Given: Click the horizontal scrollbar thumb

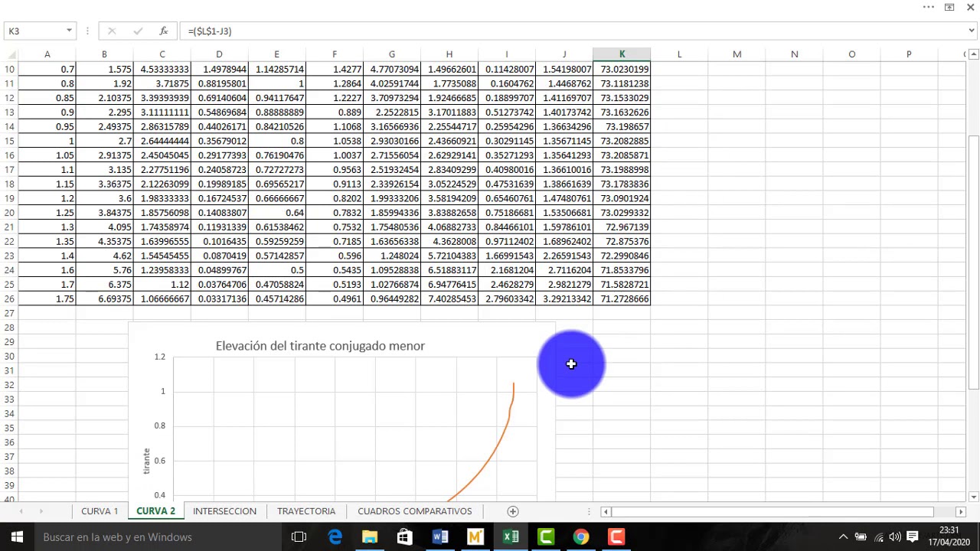Looking at the screenshot, I should tap(773, 511).
